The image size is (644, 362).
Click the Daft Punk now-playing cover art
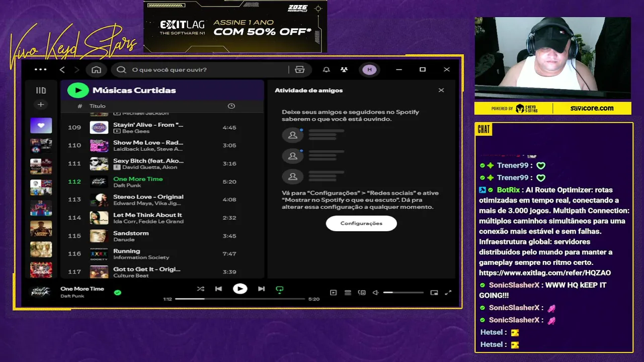[x=41, y=292]
